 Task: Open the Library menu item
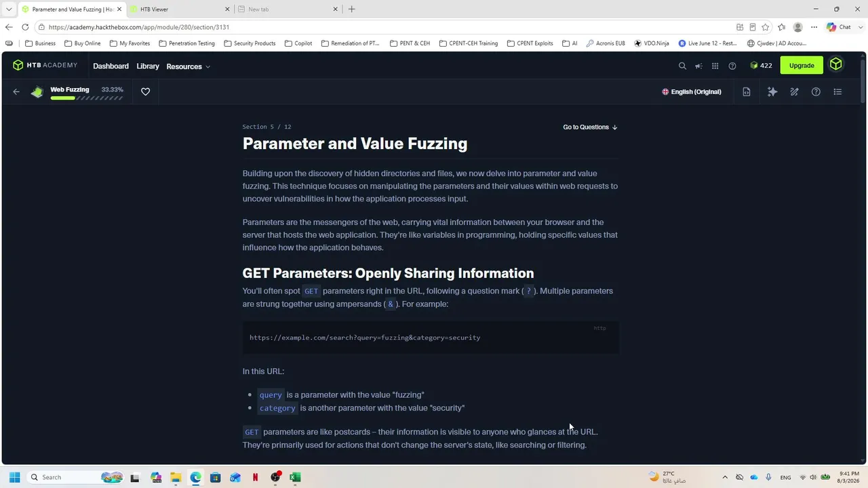tap(148, 66)
